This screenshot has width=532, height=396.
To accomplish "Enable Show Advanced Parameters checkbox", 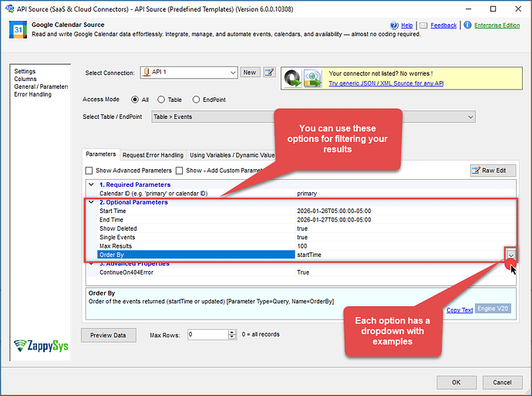I will coord(89,171).
